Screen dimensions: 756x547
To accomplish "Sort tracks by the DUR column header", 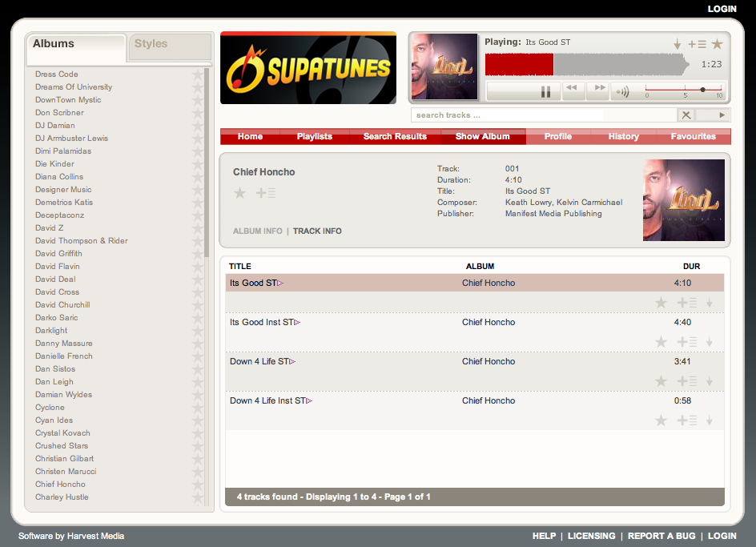I will click(691, 266).
